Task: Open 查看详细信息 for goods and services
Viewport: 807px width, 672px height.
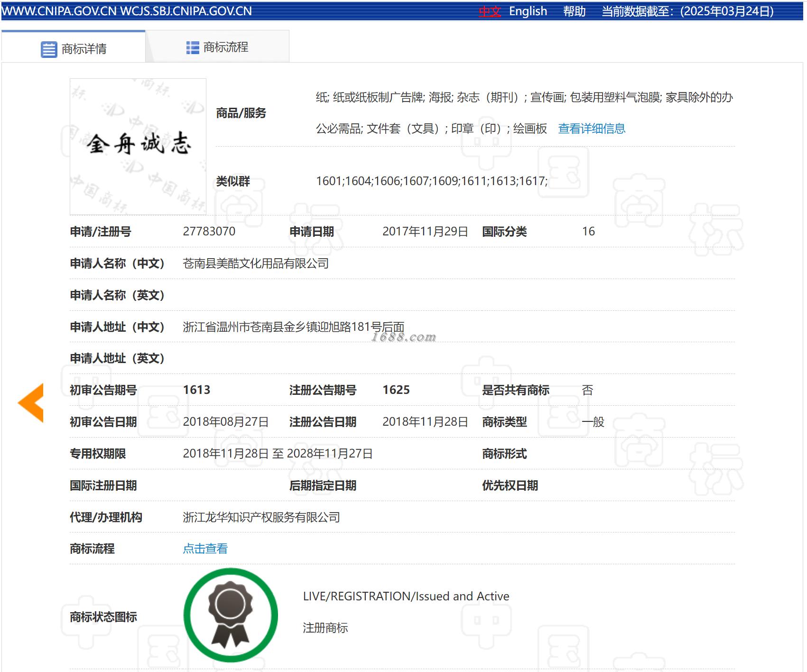Action: (592, 129)
